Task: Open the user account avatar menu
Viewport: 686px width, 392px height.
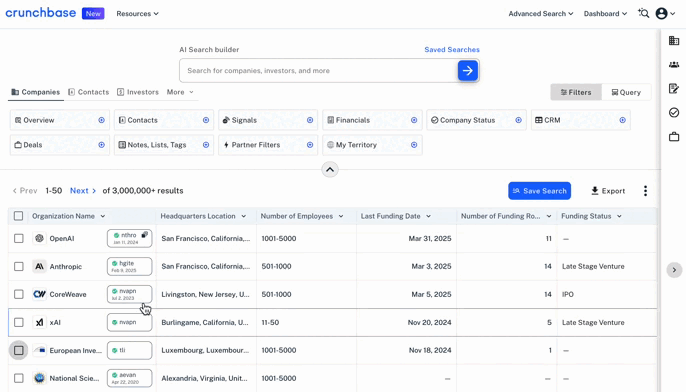Action: pos(665,14)
